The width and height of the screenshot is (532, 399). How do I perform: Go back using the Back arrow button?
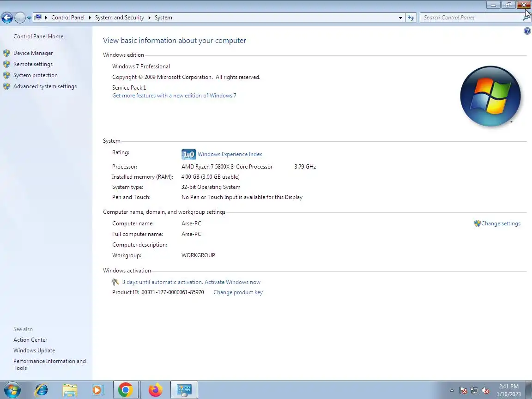click(7, 18)
